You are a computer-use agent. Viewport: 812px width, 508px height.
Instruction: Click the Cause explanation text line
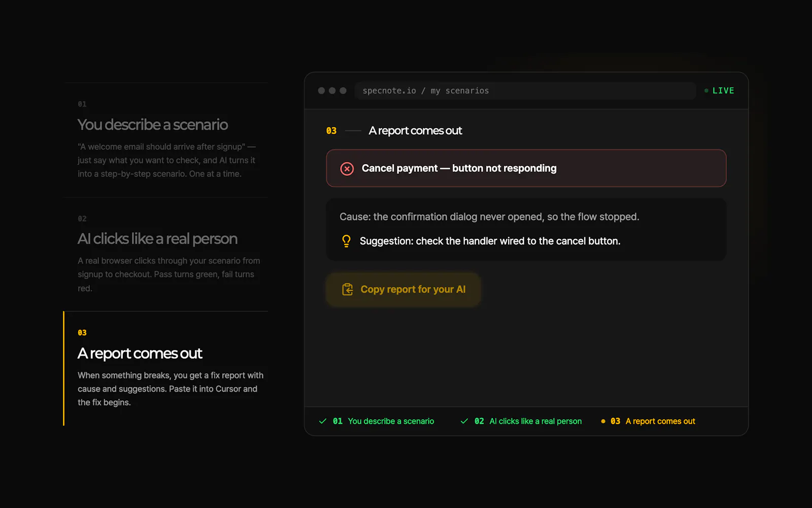pyautogui.click(x=489, y=217)
